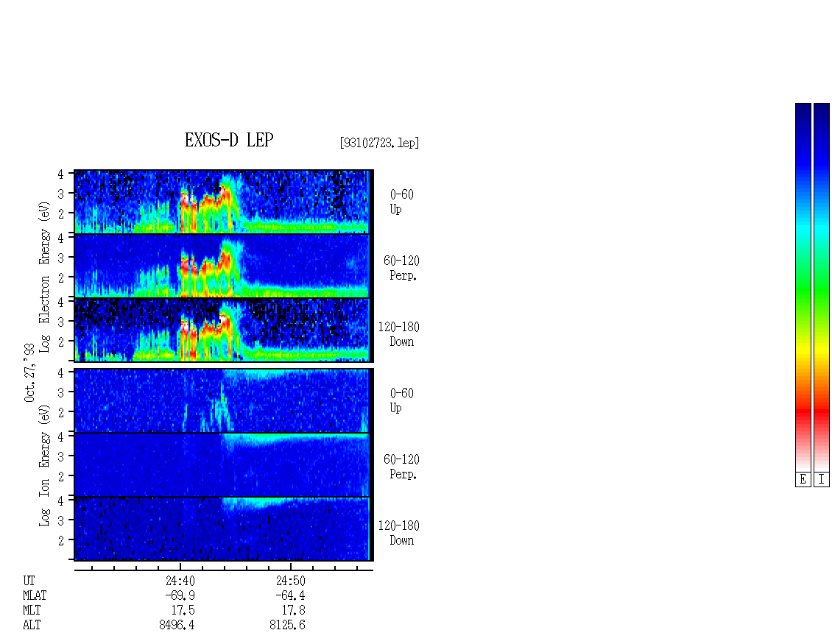Click the Oct. 27, '93 date label

tap(29, 372)
